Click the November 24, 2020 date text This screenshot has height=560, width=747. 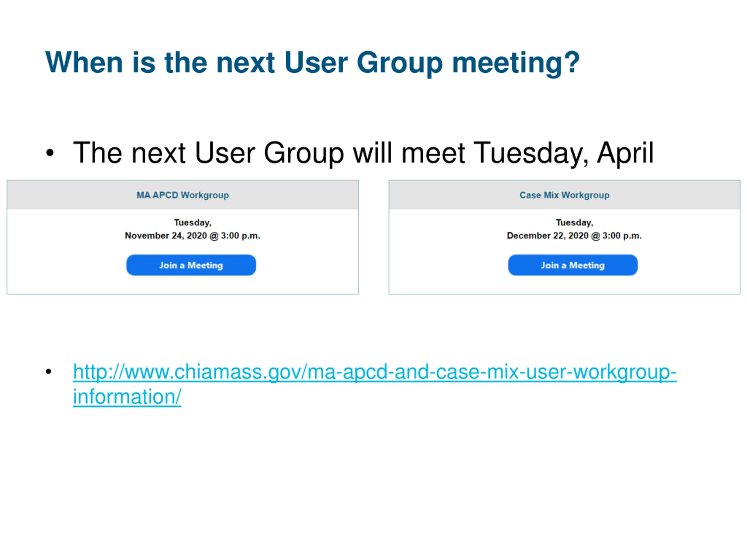pos(165,236)
